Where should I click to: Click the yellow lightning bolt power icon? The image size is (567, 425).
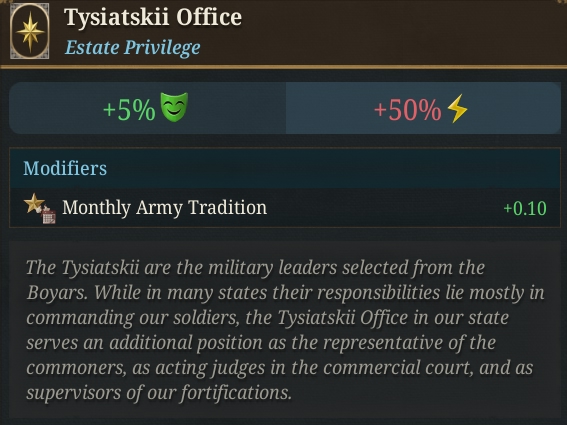point(457,108)
